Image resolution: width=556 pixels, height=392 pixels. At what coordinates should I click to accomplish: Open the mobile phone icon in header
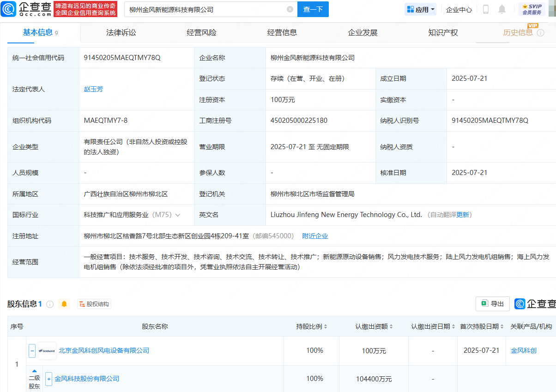point(486,9)
